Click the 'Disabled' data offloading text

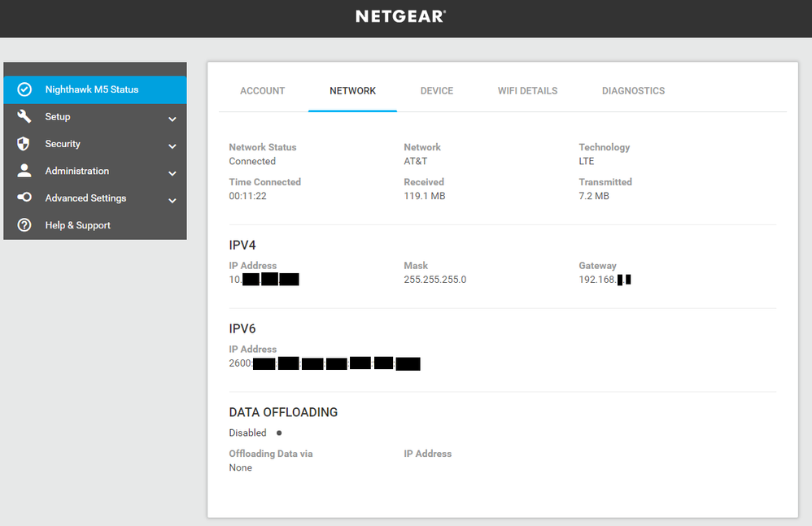tap(247, 433)
